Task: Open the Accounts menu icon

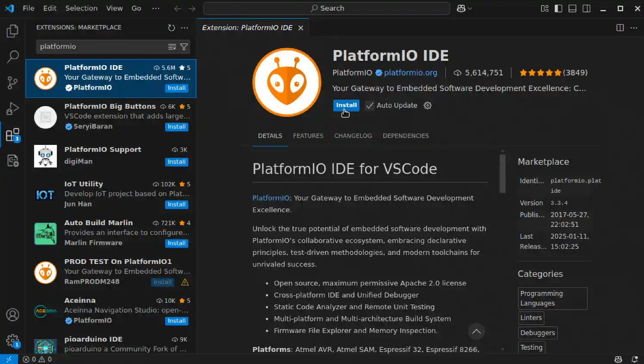Action: (13, 315)
